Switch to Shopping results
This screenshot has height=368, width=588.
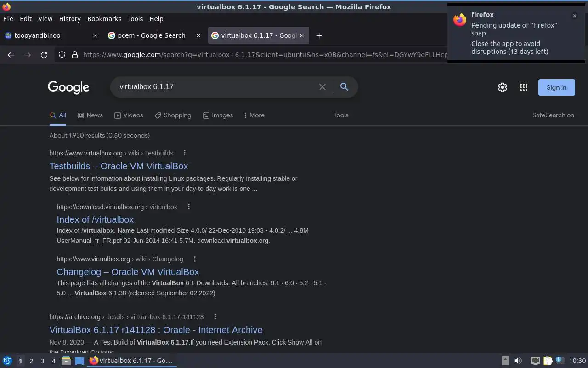[173, 115]
